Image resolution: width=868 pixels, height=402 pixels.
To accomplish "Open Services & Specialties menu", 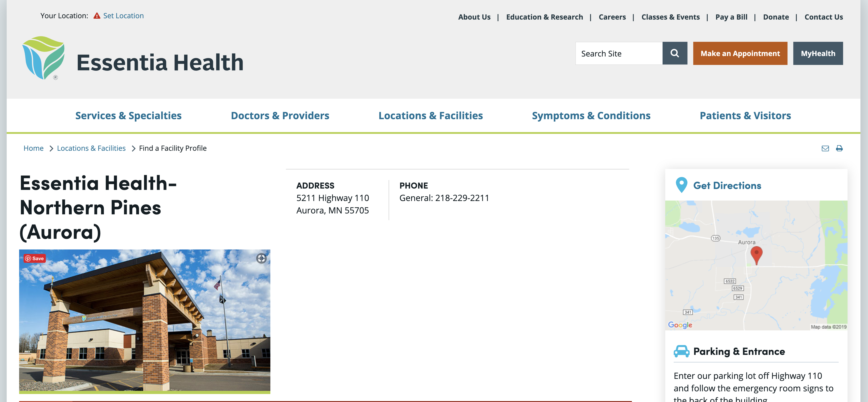I will [x=128, y=116].
